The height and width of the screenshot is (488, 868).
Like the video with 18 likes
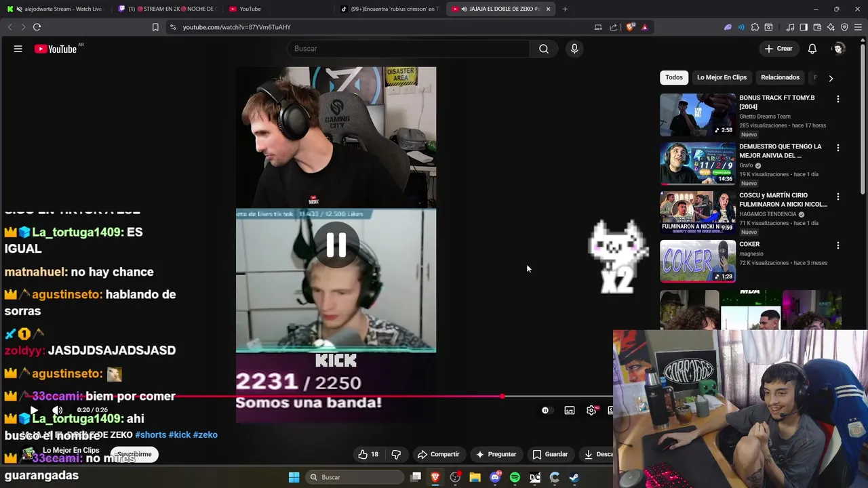point(368,454)
